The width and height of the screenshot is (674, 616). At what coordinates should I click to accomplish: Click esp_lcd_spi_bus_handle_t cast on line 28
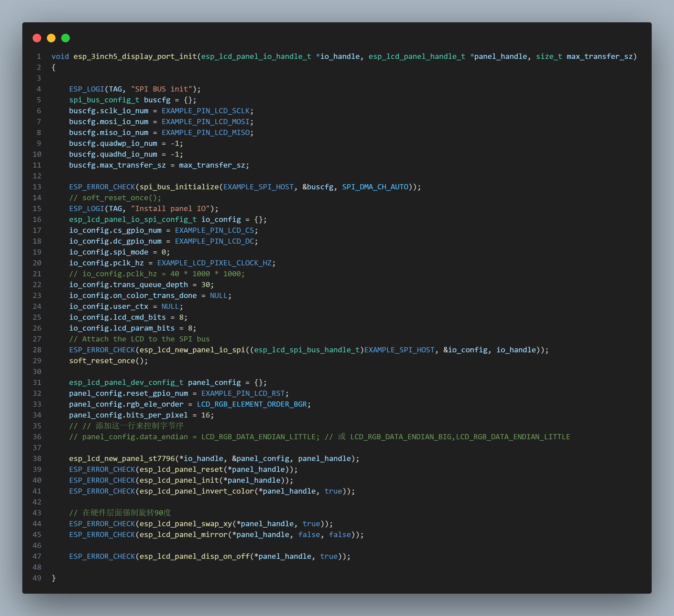pyautogui.click(x=307, y=350)
